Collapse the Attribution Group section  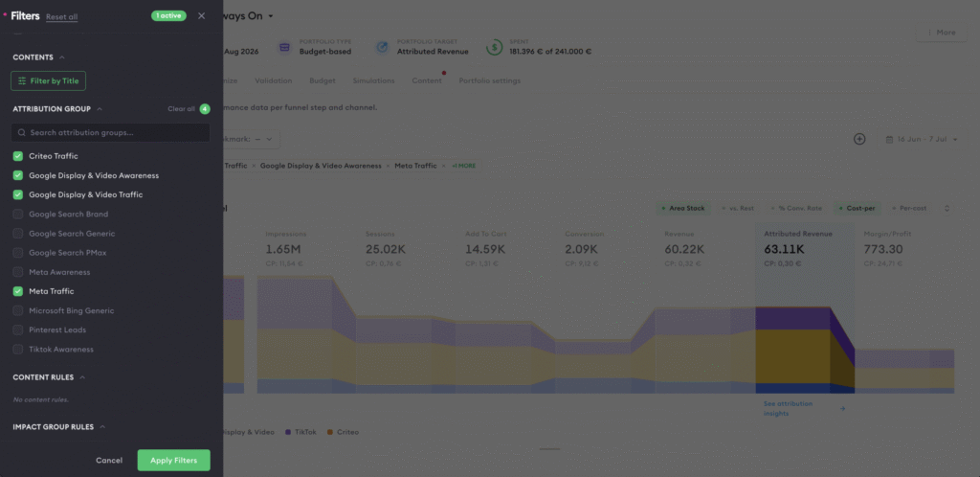pyautogui.click(x=100, y=109)
